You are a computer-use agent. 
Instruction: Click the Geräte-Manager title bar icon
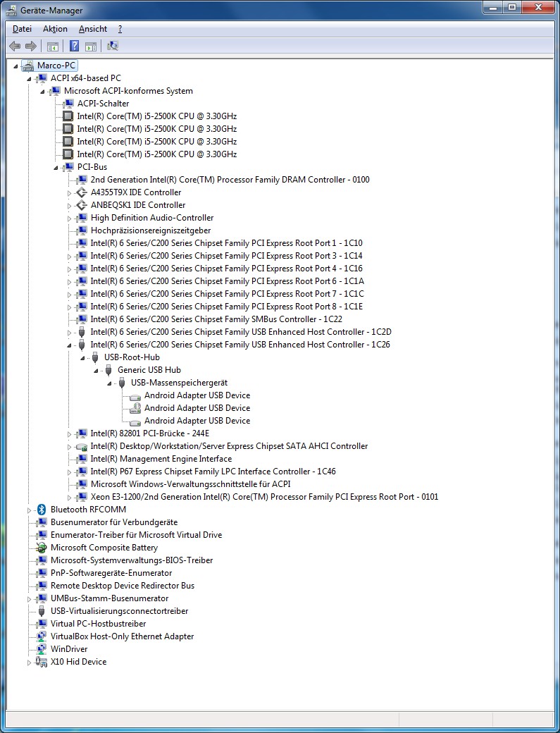11,10
